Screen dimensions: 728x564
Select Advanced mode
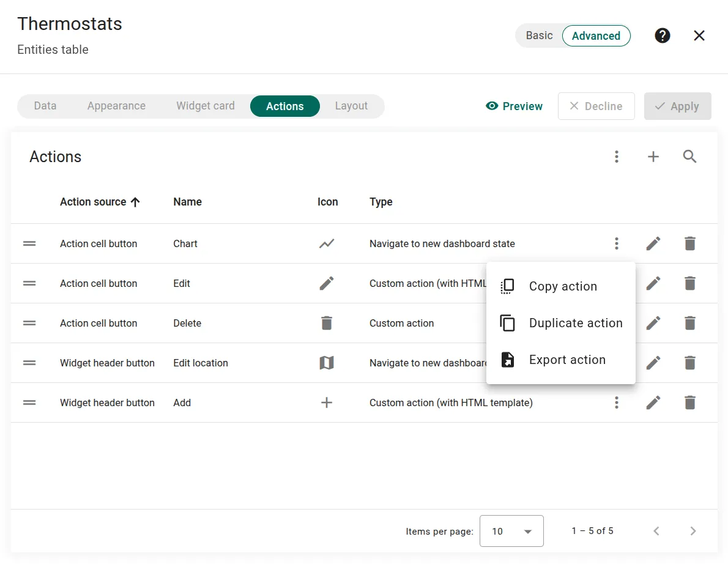(596, 35)
